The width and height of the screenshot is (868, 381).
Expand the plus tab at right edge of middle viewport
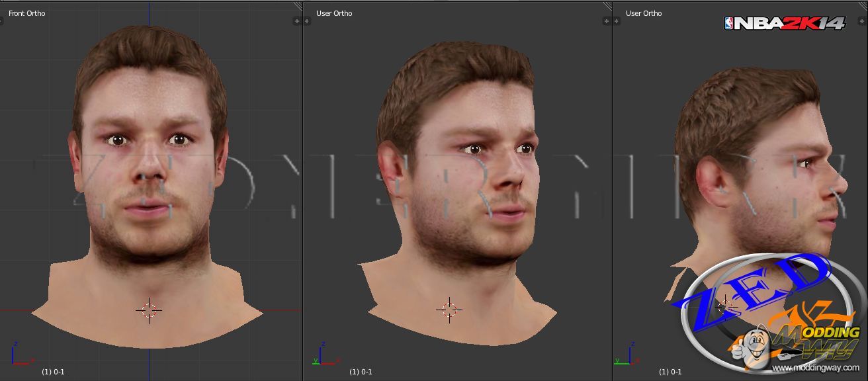[607, 21]
